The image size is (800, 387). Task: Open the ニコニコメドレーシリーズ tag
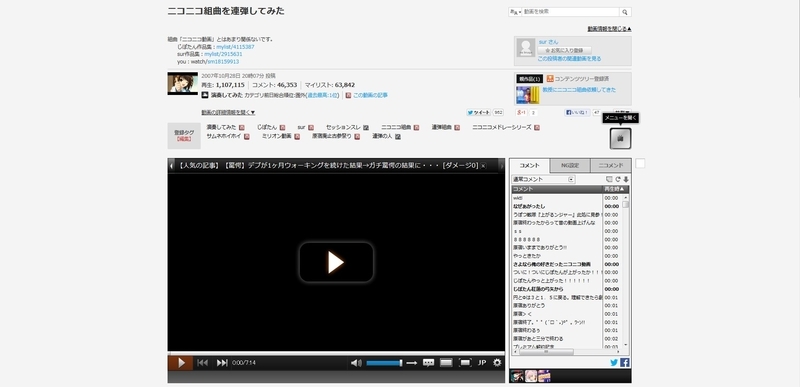(x=502, y=127)
